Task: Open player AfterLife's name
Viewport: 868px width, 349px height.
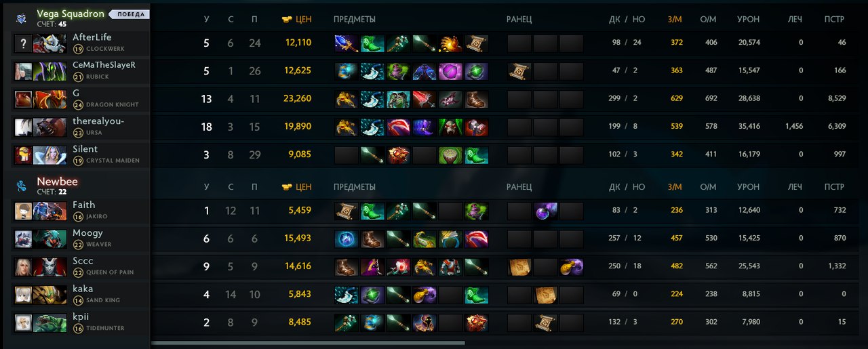Action: click(92, 37)
